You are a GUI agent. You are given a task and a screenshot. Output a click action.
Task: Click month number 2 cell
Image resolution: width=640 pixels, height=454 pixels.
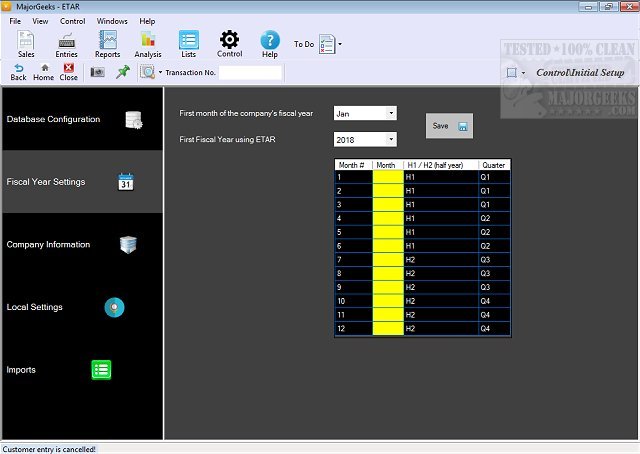point(353,191)
